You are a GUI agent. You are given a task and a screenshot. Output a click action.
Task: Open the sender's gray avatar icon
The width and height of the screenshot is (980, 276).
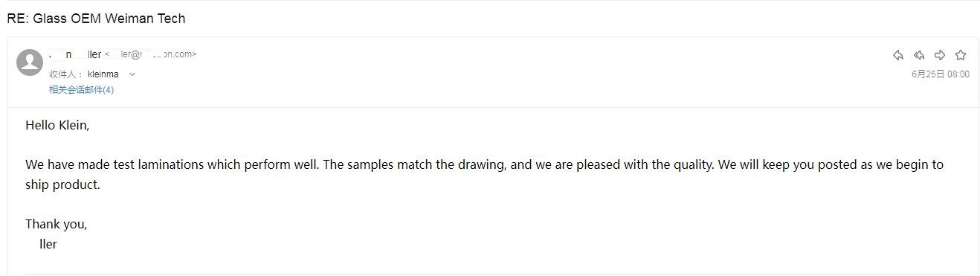(30, 62)
